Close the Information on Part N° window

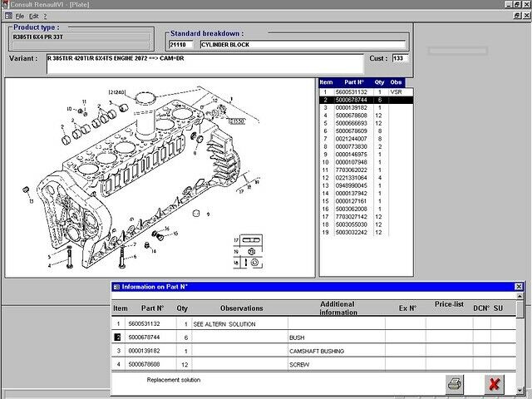coord(519,287)
